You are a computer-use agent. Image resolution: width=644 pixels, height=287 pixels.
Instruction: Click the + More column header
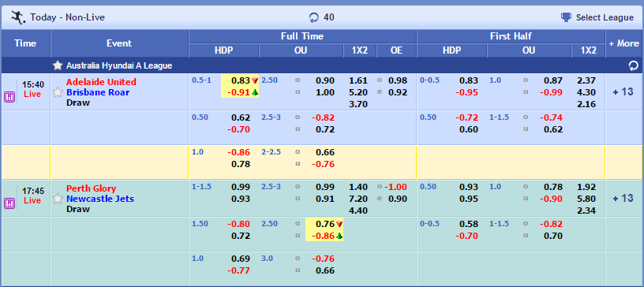pyautogui.click(x=623, y=43)
